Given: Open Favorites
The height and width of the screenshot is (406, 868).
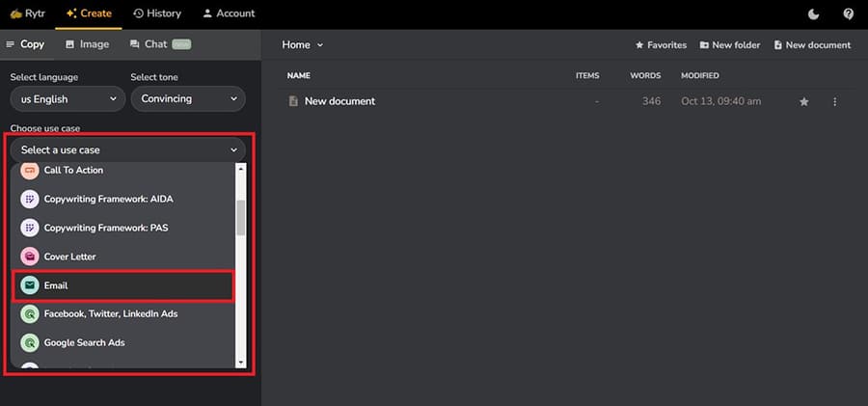Looking at the screenshot, I should (661, 45).
